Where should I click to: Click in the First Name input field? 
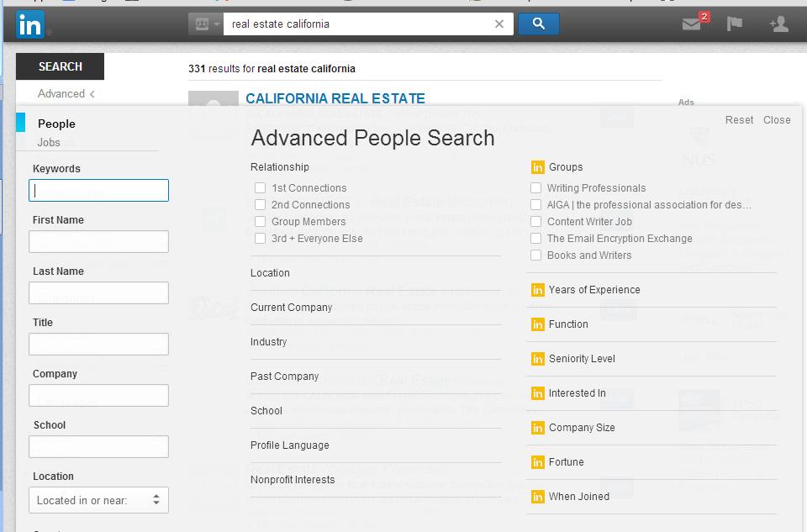click(x=99, y=242)
